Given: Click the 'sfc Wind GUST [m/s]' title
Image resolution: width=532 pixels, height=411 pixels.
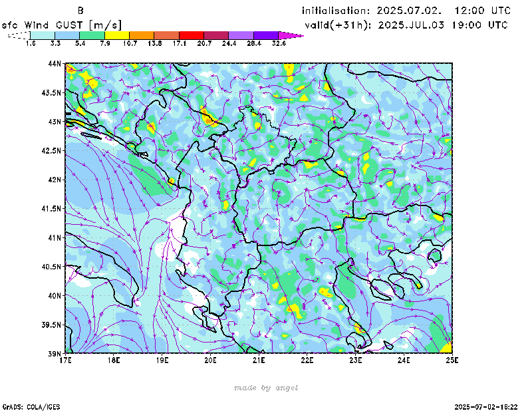Looking at the screenshot, I should click(61, 25).
